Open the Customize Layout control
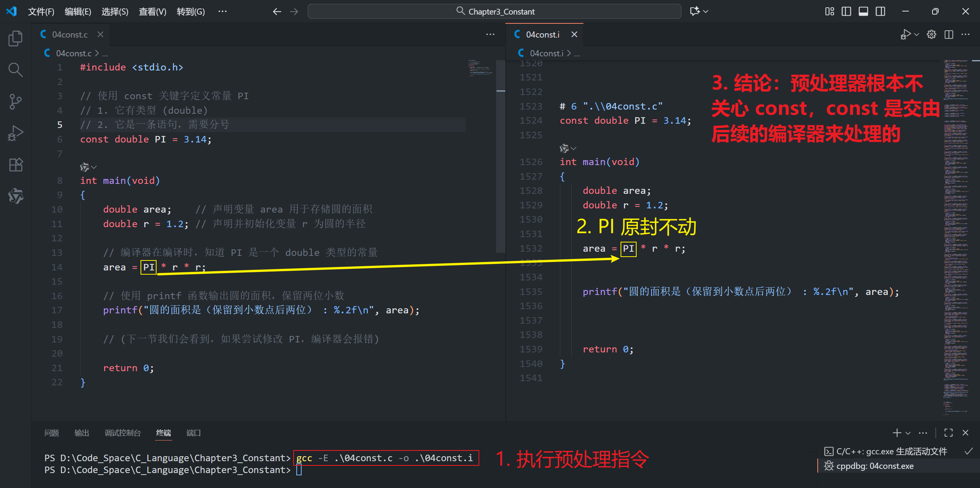 tap(829, 11)
